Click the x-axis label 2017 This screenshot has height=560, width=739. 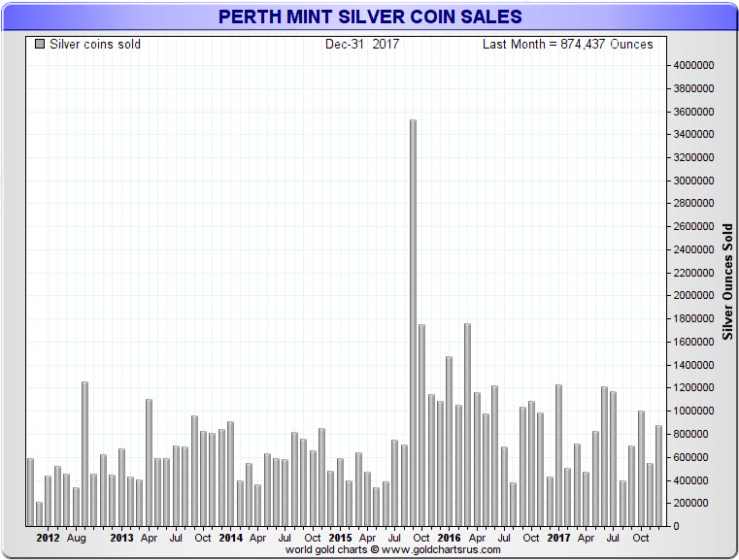pyautogui.click(x=558, y=538)
